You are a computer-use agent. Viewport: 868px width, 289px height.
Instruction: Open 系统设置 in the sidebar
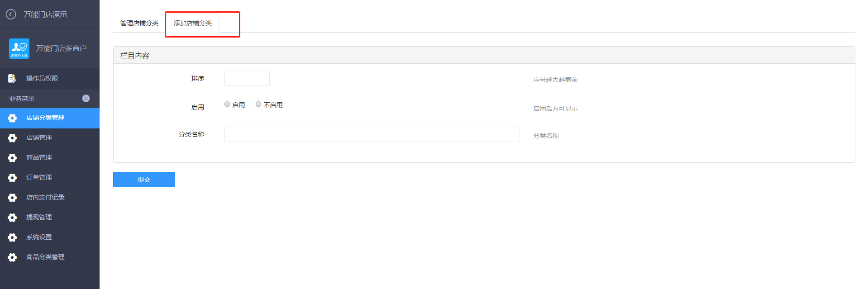click(x=50, y=237)
